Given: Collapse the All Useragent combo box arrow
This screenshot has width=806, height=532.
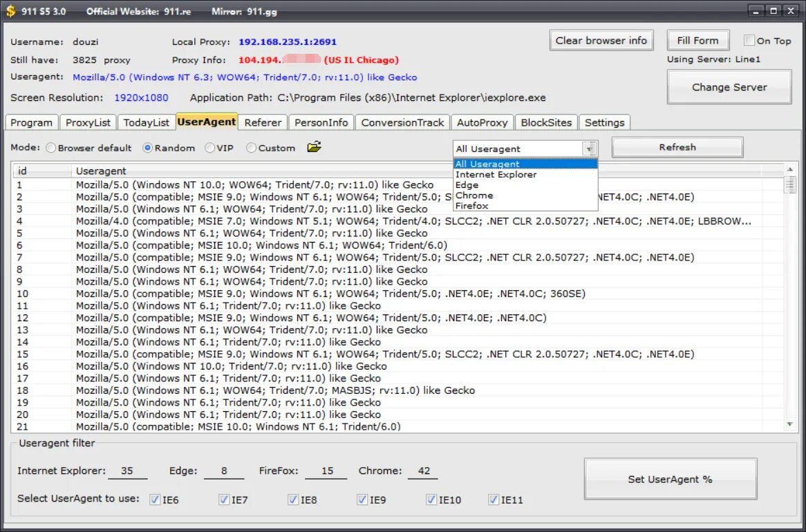Looking at the screenshot, I should tap(589, 149).
